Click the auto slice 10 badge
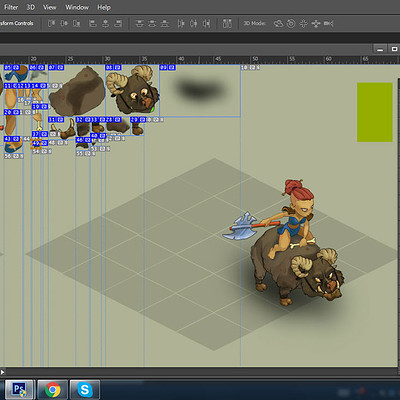This screenshot has width=400, height=400. [x=250, y=67]
